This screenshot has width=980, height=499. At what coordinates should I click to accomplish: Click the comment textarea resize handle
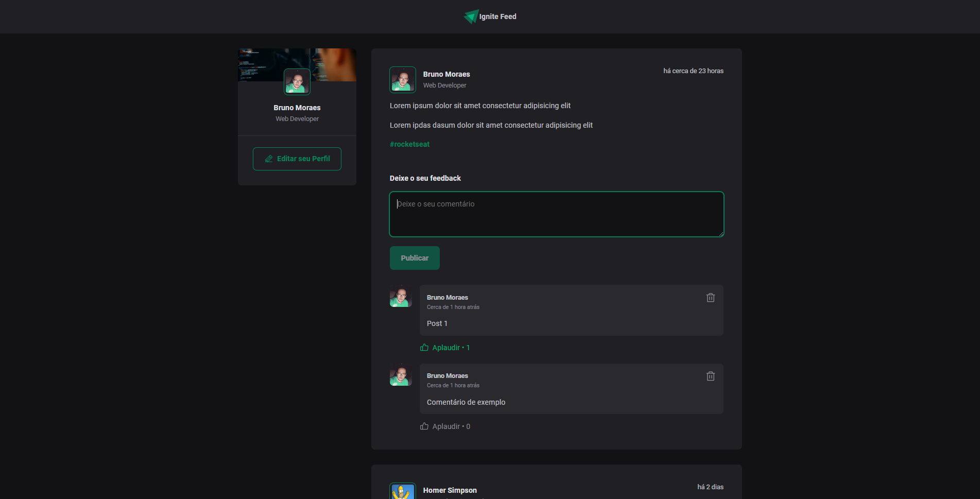click(721, 233)
